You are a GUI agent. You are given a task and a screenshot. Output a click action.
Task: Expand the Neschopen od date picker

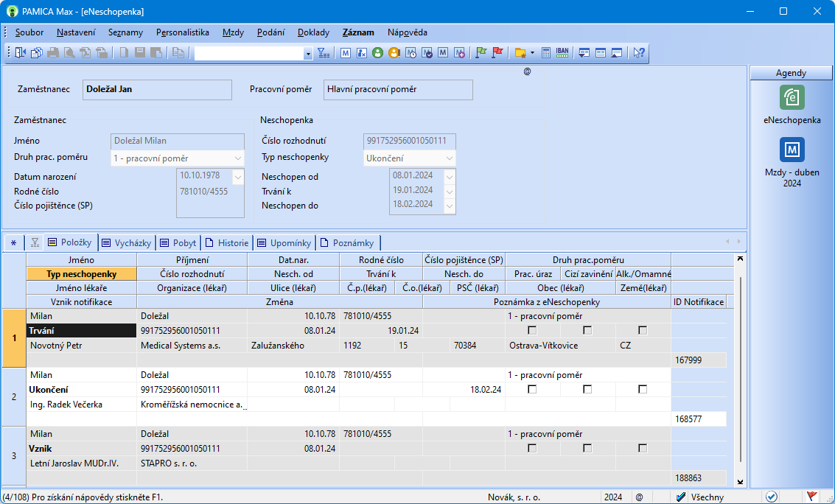[x=450, y=176]
